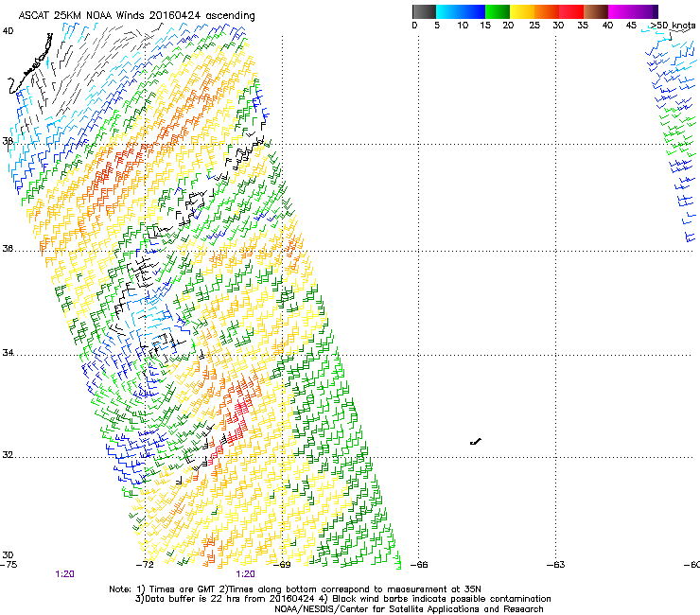This screenshot has height=615, width=700.
Task: Click the red 30-35 knots legend segment
Action: click(x=571, y=11)
